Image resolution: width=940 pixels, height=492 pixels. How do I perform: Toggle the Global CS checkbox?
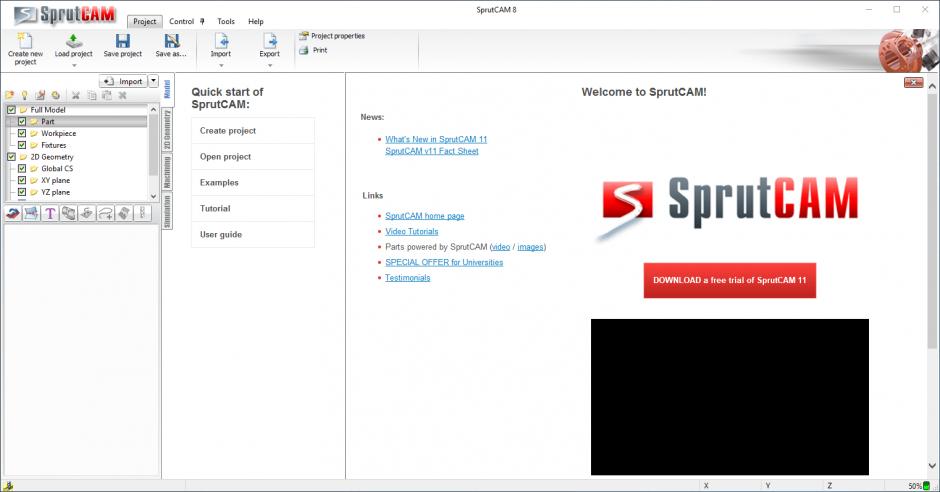pos(22,168)
